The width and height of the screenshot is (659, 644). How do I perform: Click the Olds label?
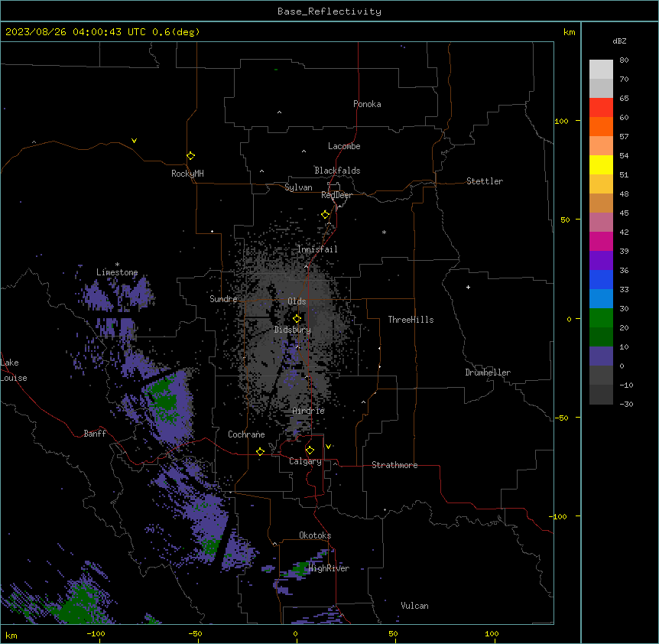pyautogui.click(x=297, y=301)
